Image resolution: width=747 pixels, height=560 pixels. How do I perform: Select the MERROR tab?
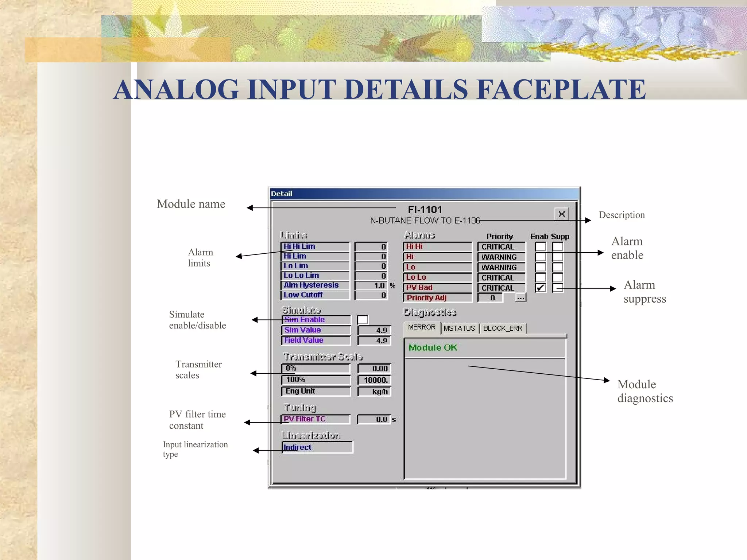pos(422,327)
